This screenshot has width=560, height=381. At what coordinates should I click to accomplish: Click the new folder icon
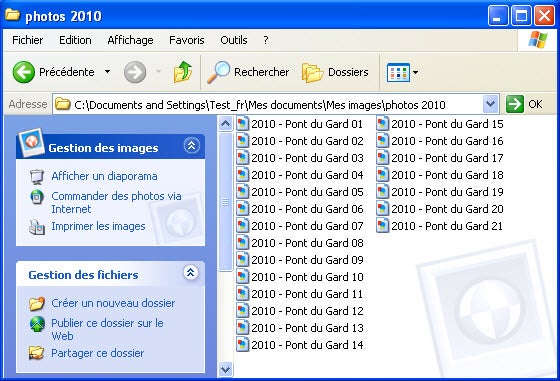(37, 304)
